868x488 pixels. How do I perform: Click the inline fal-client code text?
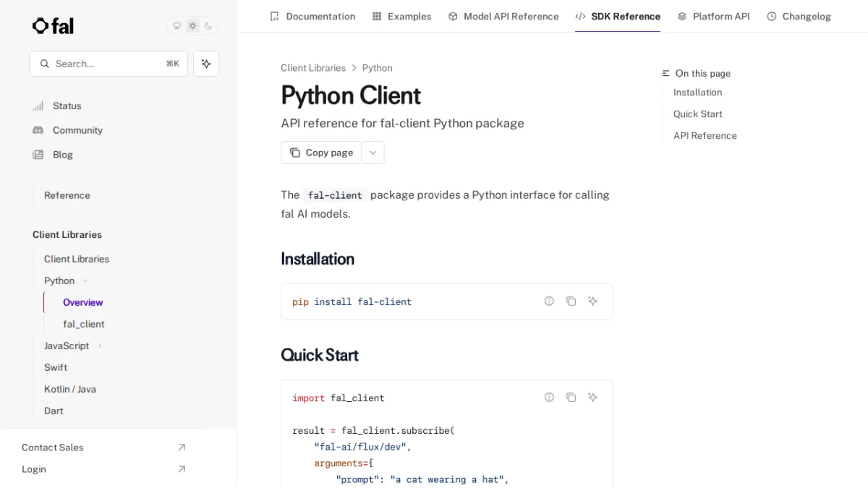(x=335, y=195)
